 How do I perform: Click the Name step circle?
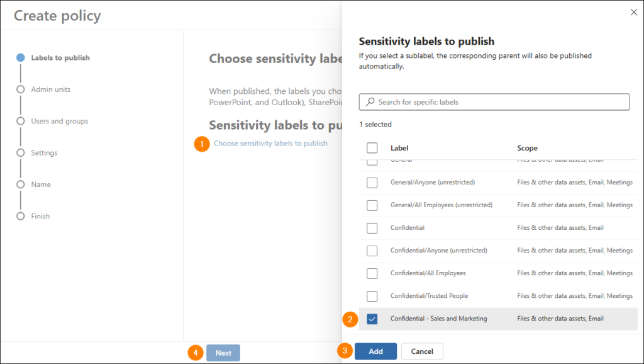tap(21, 185)
